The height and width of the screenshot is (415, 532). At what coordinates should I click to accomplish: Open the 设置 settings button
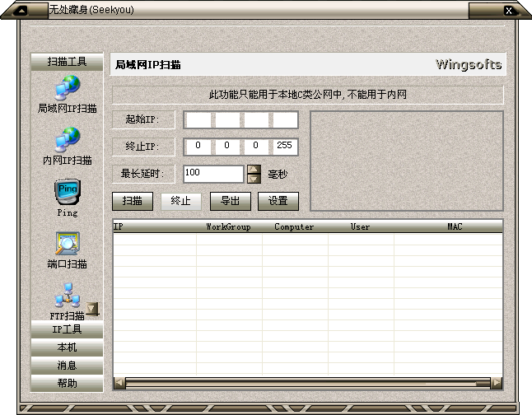tap(278, 201)
